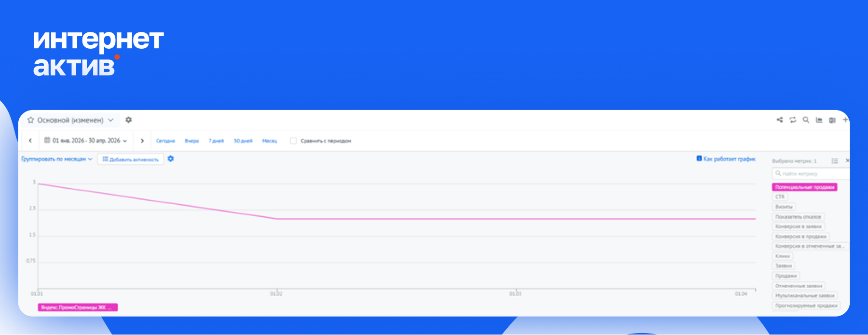
Task: Click the 01.02 point on the chart line
Action: [x=277, y=219]
